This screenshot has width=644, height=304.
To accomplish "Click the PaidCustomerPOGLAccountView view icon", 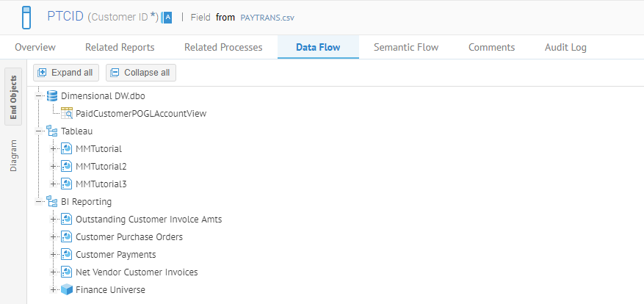I will [67, 113].
